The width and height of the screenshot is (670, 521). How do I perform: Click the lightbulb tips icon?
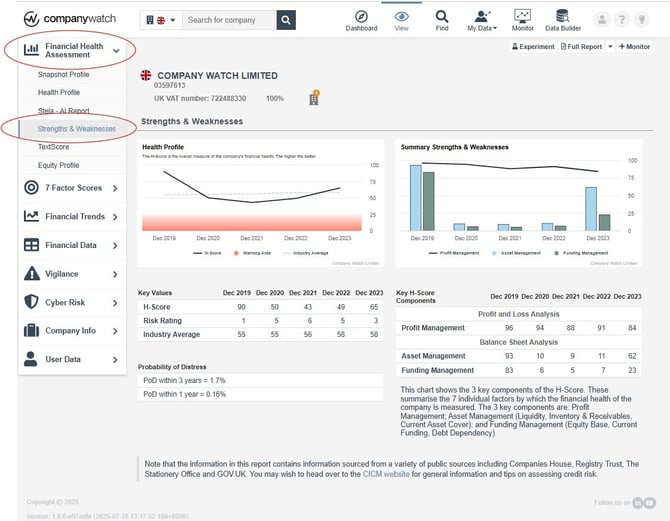point(642,19)
